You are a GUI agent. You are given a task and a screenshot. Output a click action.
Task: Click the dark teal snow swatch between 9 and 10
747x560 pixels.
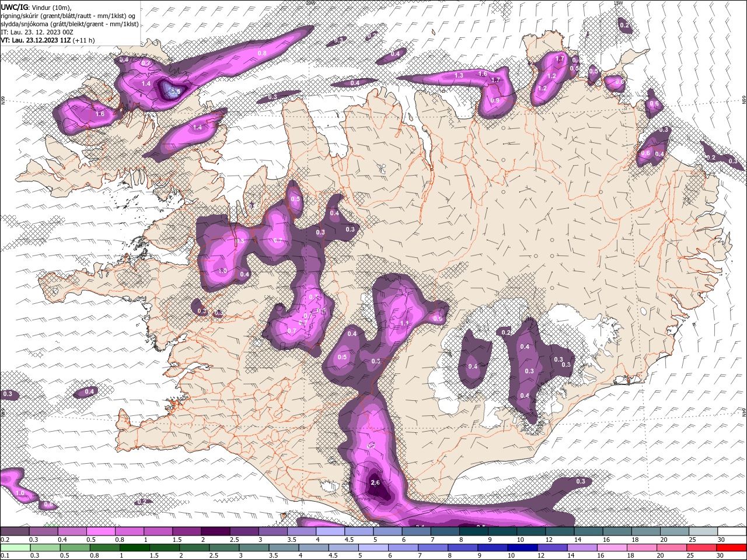pyautogui.click(x=502, y=531)
